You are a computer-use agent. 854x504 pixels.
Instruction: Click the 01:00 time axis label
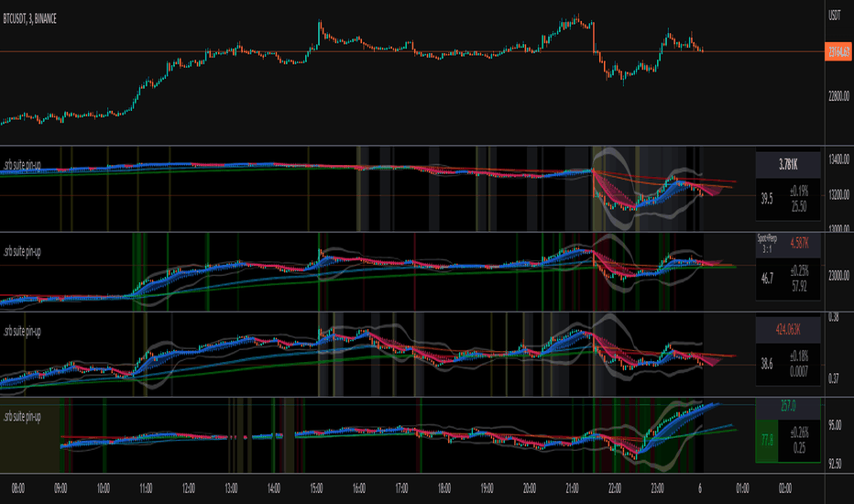coord(742,488)
